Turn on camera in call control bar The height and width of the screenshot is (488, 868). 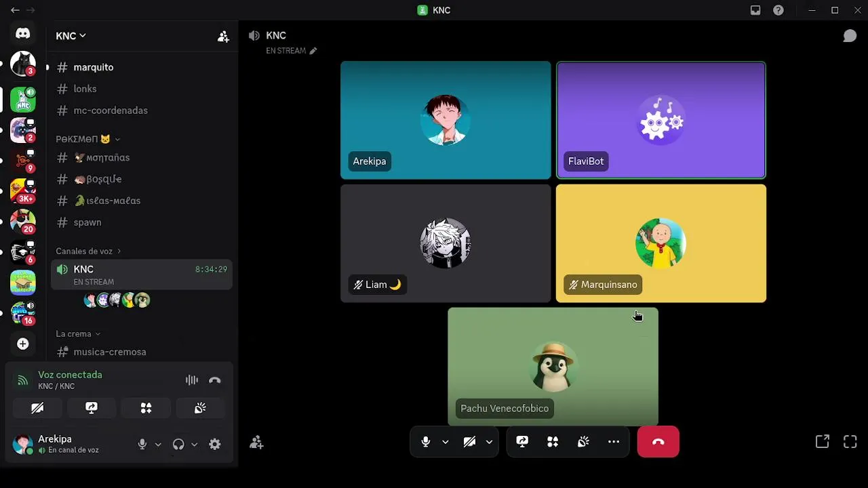coord(469,442)
